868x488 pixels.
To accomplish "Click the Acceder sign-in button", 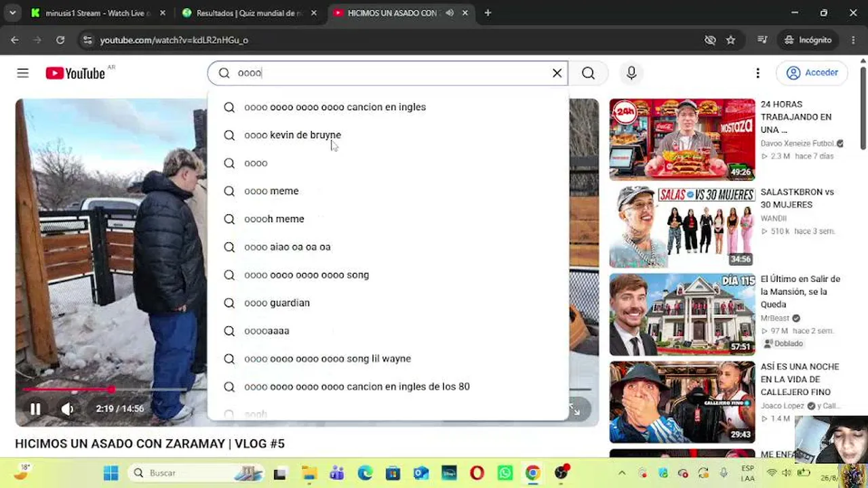I will (x=812, y=73).
